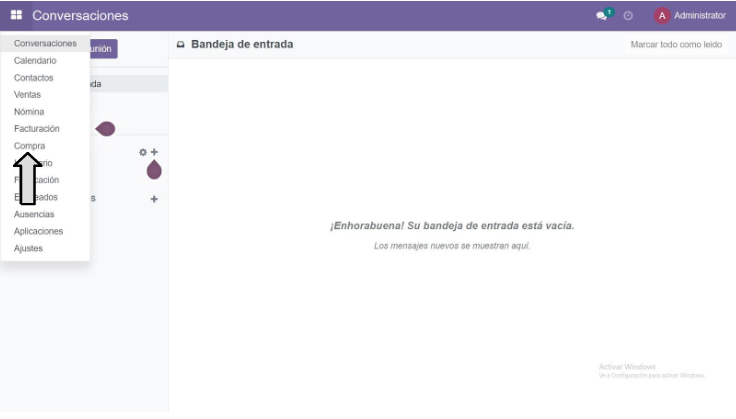Open channel settings gear icon
The width and height of the screenshot is (736, 419).
click(x=143, y=152)
